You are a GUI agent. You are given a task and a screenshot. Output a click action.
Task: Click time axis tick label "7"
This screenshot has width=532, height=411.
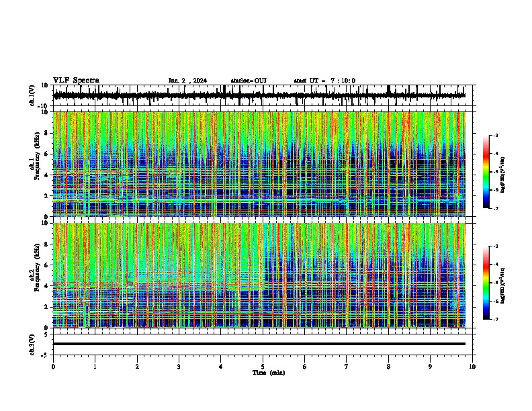click(x=347, y=367)
